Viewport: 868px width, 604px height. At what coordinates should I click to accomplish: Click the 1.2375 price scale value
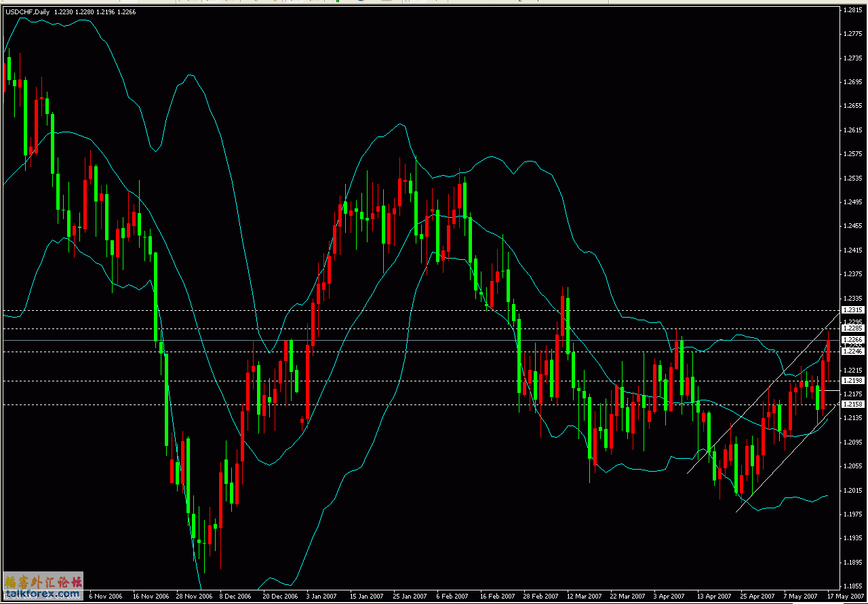point(852,274)
